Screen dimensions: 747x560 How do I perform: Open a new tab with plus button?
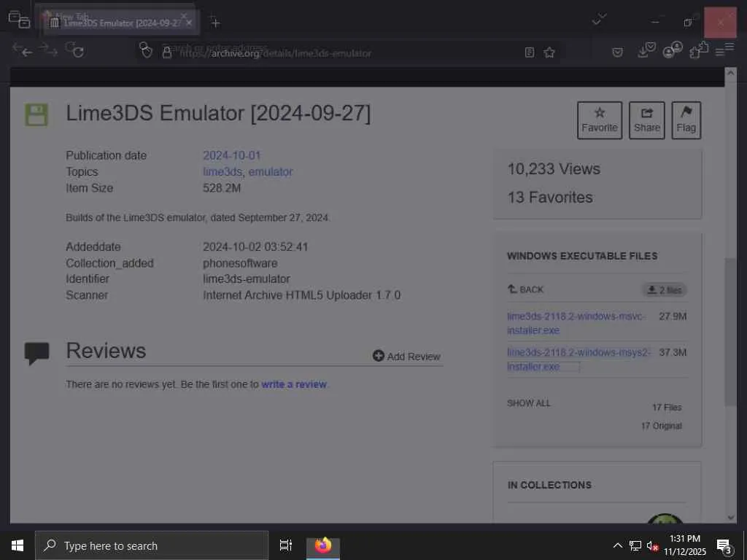point(215,23)
